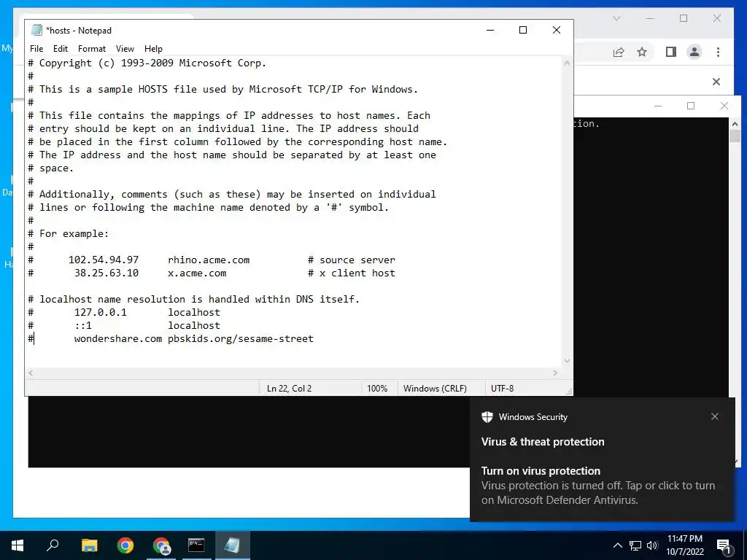Minimize the Chrome window

point(650,18)
